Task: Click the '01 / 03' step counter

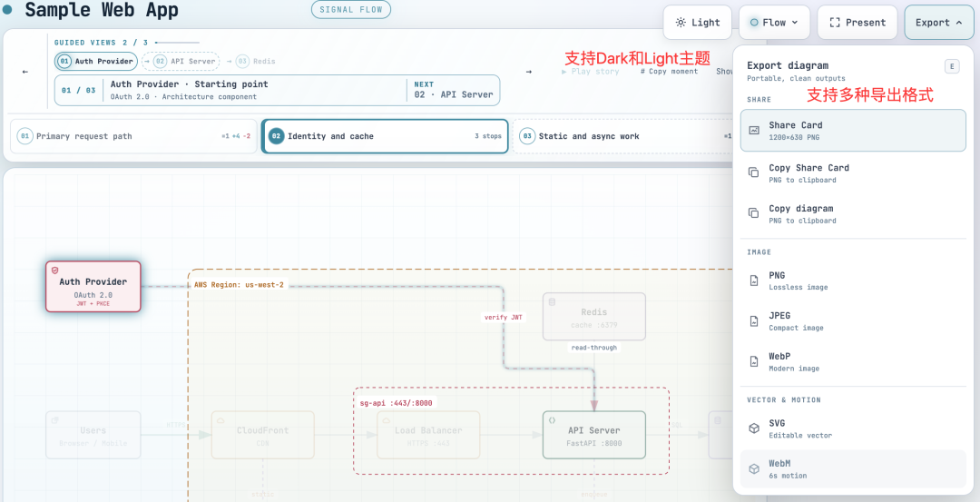Action: coord(79,90)
